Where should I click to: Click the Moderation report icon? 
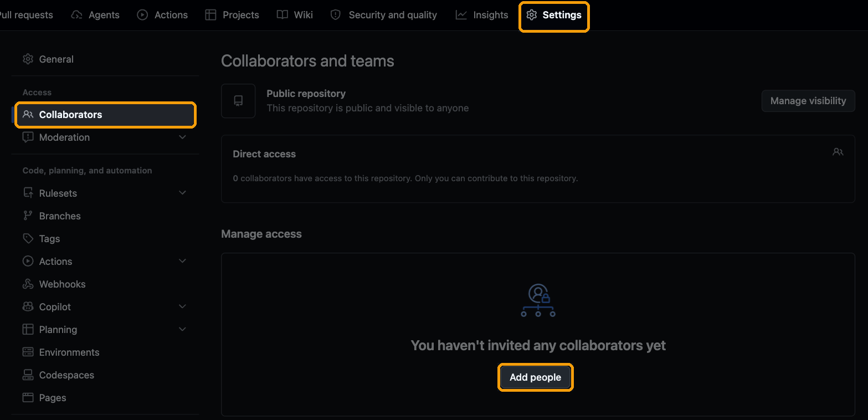point(28,137)
